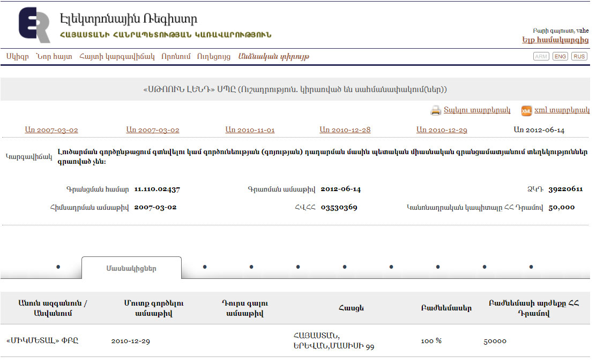
Task: Click charter capital value 50,000
Action: (562, 207)
